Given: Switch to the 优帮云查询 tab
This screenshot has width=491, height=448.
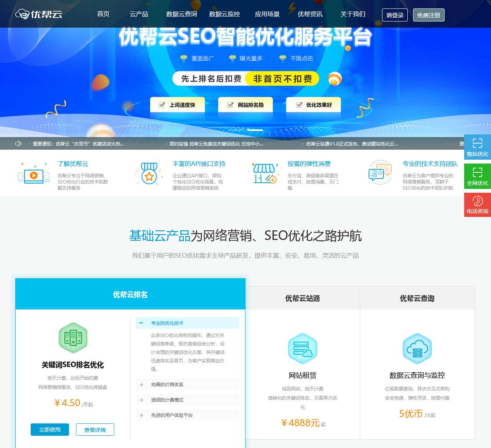Looking at the screenshot, I should (x=417, y=298).
